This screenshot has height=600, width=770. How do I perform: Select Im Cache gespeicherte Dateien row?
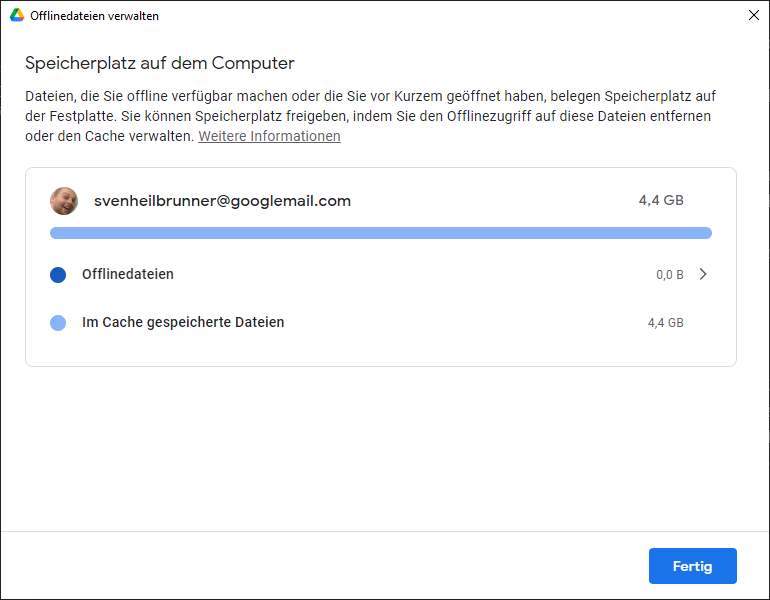point(381,323)
